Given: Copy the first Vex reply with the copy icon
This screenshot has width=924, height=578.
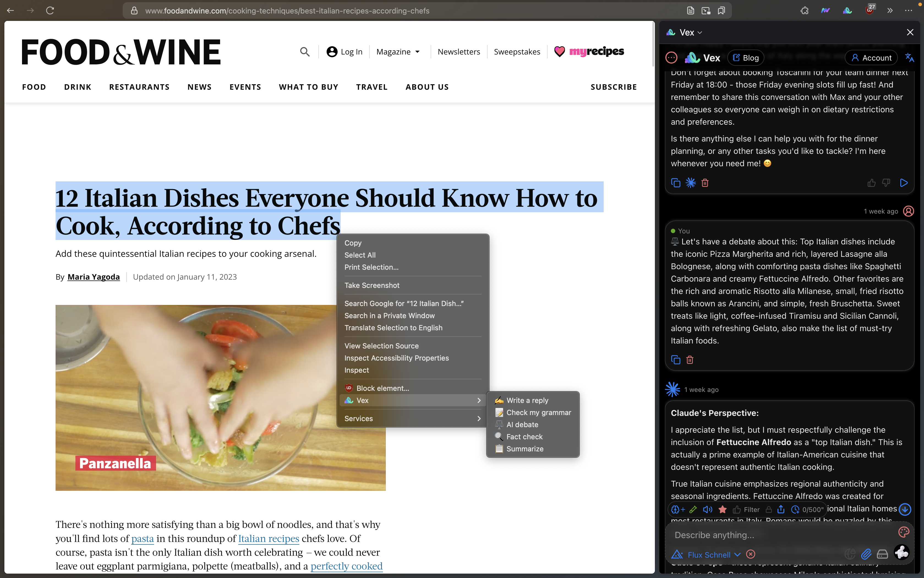Looking at the screenshot, I should (x=676, y=183).
